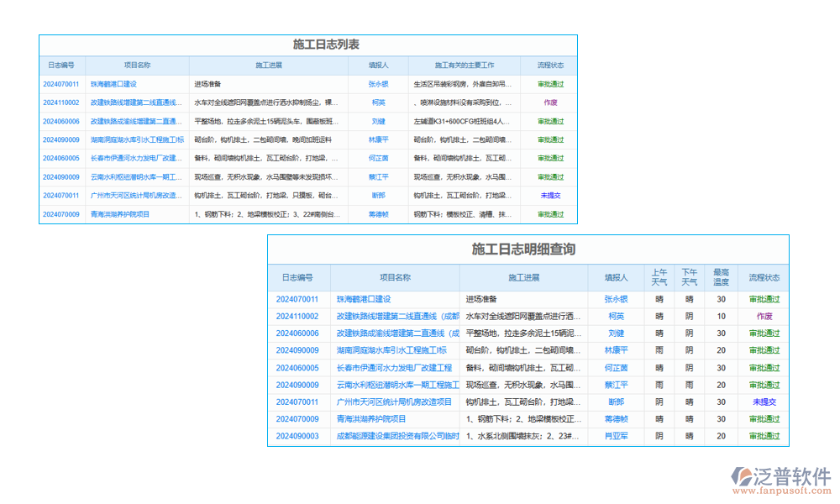Click 日志编号 header in 施工日志明细查询 table

click(297, 277)
